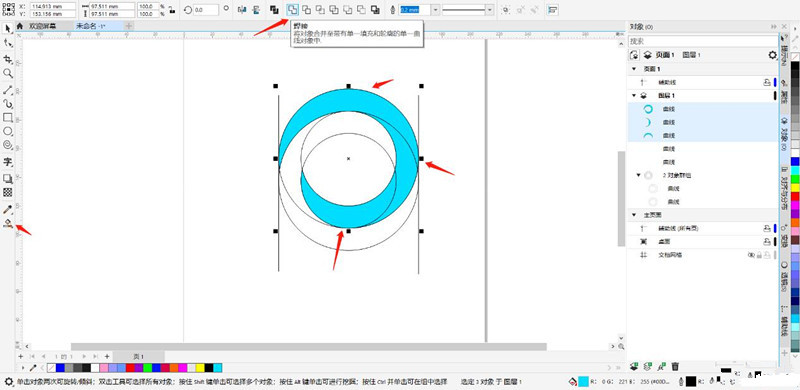This screenshot has height=390, width=800.
Task: Collapse the Master Page section
Action: (634, 215)
